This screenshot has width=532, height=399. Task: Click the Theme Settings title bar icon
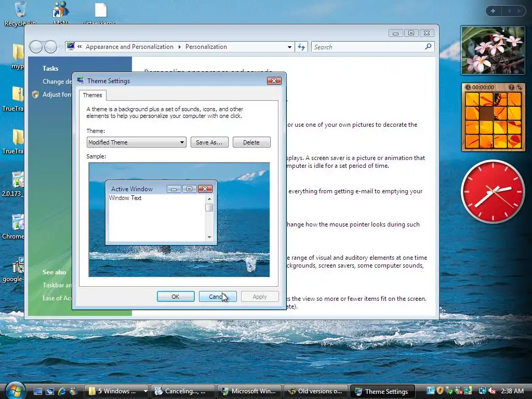coord(81,81)
